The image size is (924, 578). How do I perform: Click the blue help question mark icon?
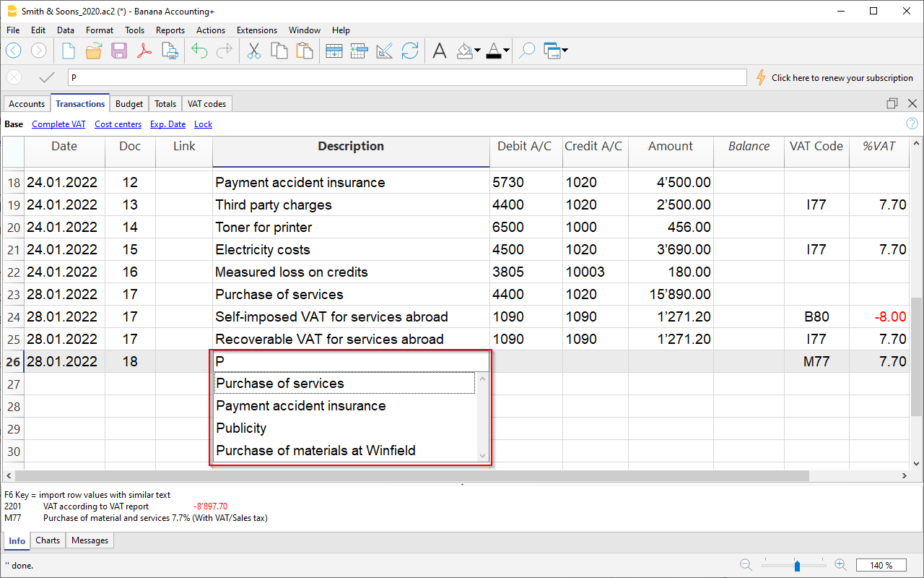912,124
